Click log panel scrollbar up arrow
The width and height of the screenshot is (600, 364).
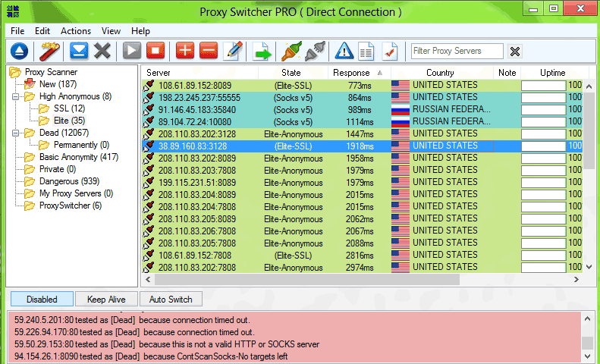588,318
